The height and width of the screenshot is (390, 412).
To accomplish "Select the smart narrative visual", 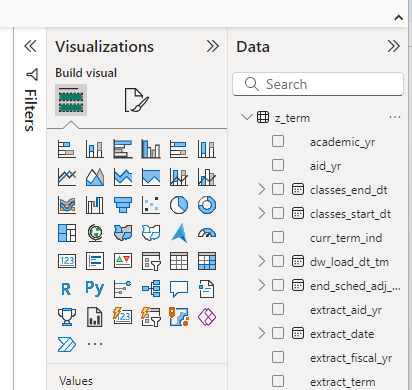I will [207, 289].
